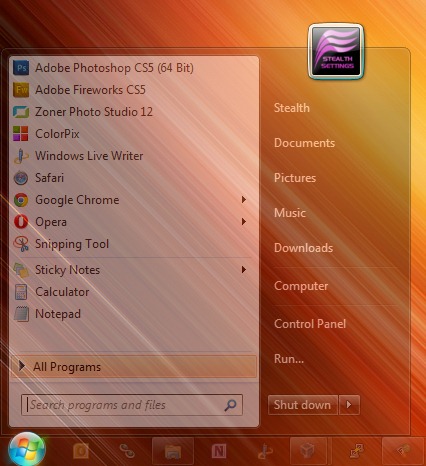Viewport: 426px width, 466px height.
Task: Open ColorPix from its colorful squares icon
Action: (x=21, y=134)
